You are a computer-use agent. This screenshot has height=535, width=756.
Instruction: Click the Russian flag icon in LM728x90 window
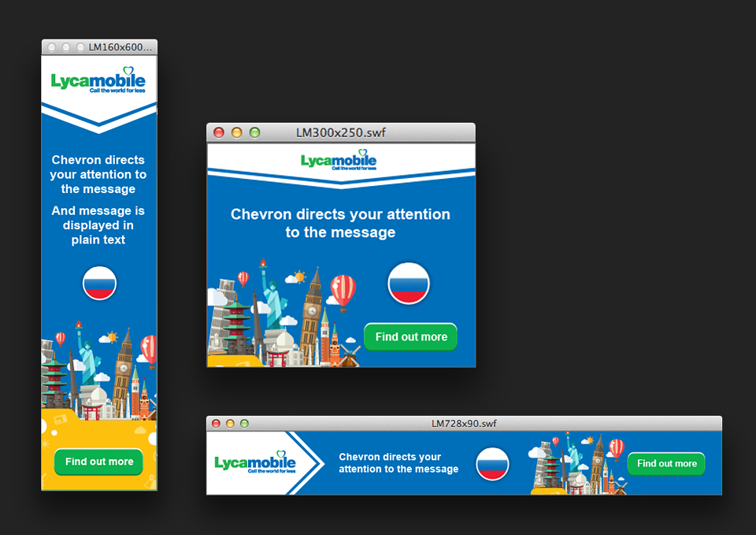point(492,463)
